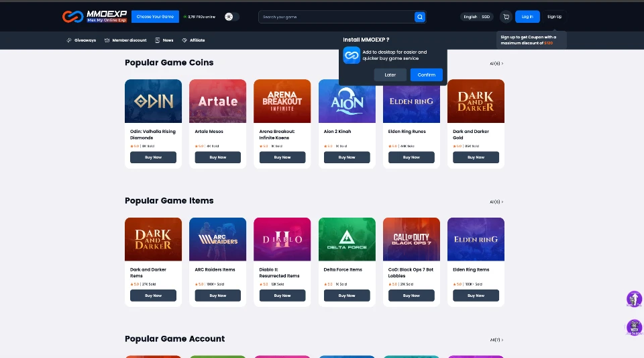
Task: Open the shopping cart icon
Action: tap(506, 17)
